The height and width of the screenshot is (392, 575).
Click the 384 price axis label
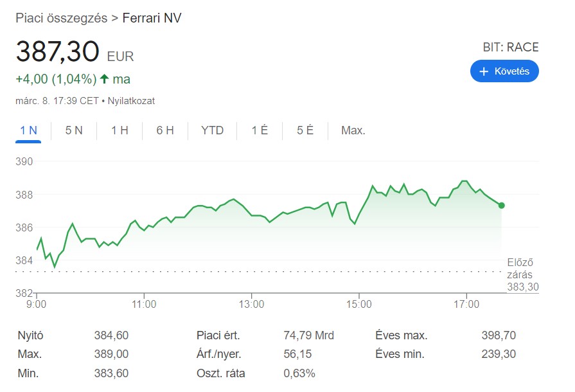[24, 260]
